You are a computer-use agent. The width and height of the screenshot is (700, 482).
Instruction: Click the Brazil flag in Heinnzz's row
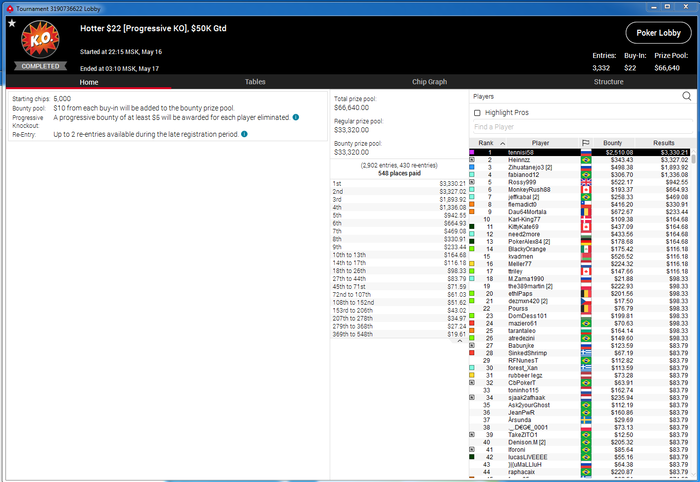(x=586, y=160)
